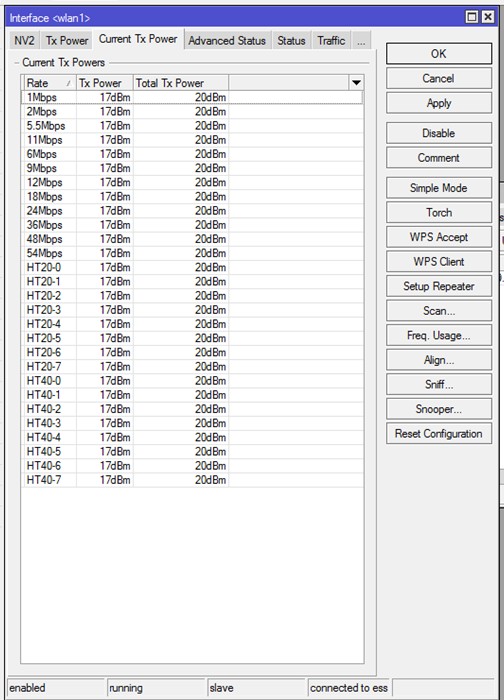Viewport: 504px width, 700px height.
Task: Click Reset Configuration button
Action: [x=439, y=433]
